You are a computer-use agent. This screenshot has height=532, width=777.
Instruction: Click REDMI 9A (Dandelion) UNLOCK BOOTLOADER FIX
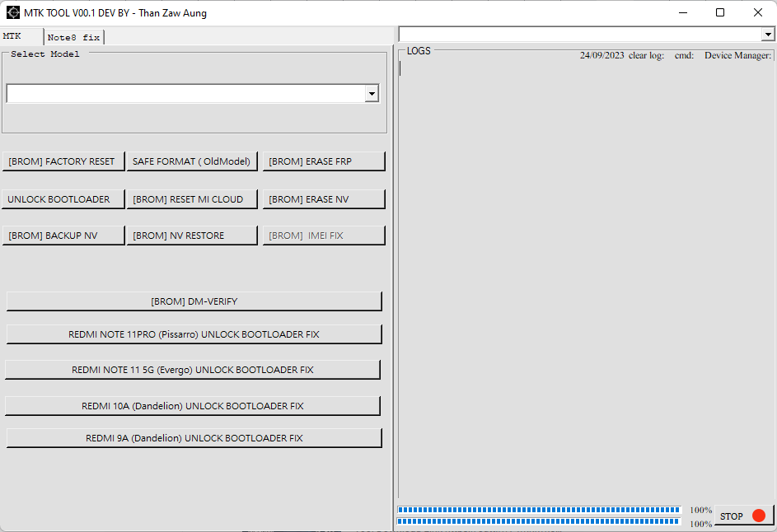[x=194, y=437]
